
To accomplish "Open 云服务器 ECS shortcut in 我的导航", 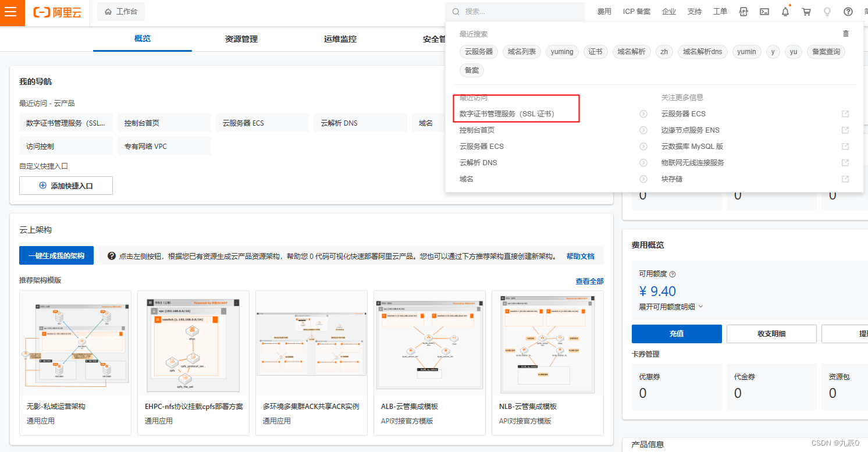I will click(262, 123).
